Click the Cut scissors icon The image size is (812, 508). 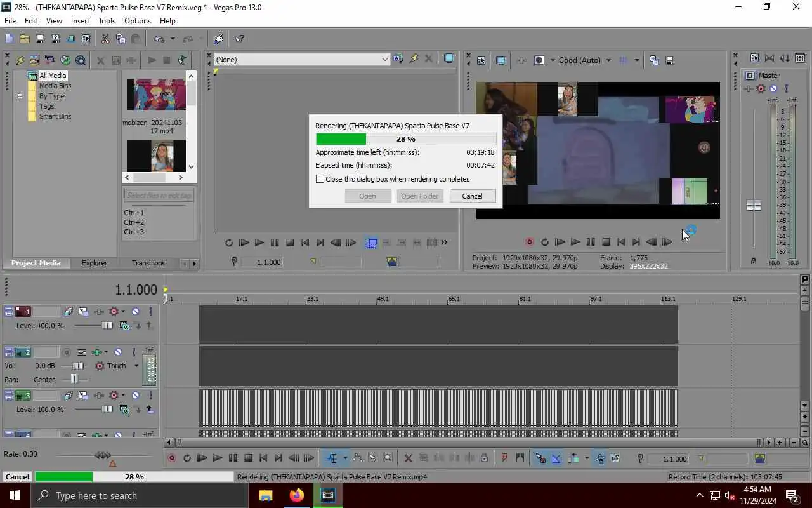coord(105,39)
